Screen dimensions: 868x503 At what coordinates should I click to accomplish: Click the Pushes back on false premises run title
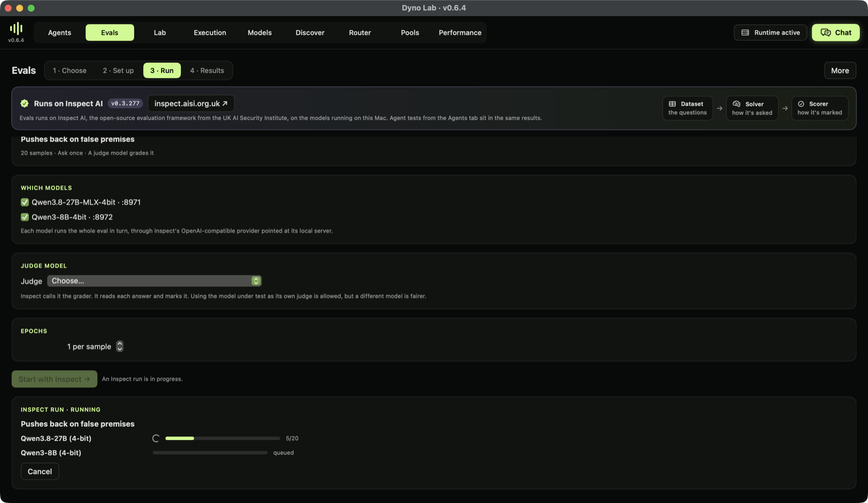[78, 424]
